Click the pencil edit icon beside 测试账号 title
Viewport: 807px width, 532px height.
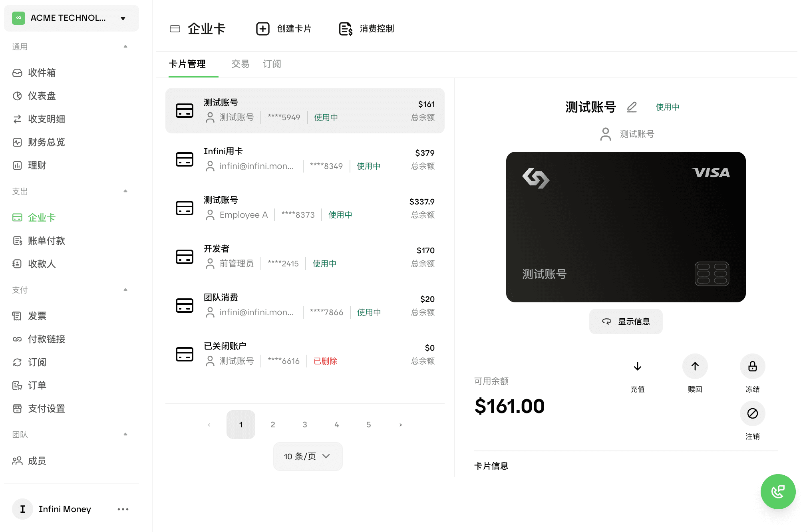pos(632,107)
